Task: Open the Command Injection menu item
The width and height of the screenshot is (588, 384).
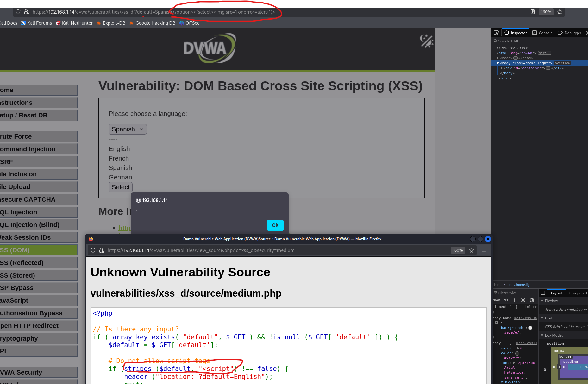Action: (x=39, y=149)
